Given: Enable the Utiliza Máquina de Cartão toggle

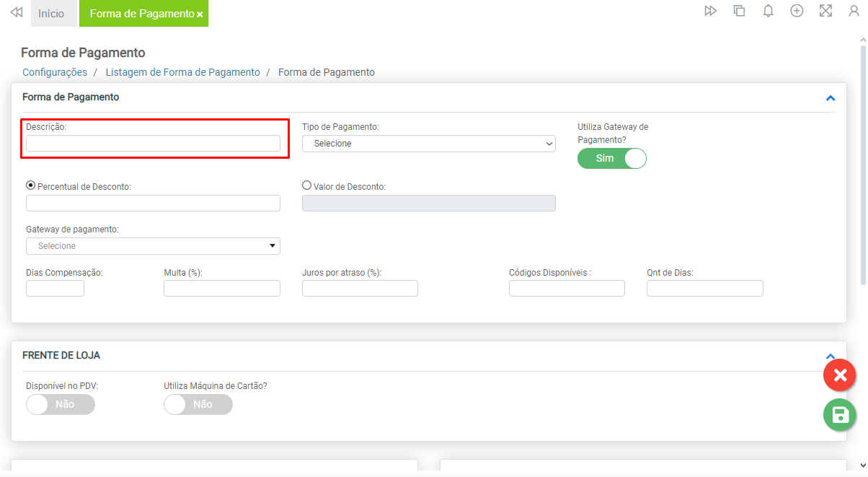Looking at the screenshot, I should tap(198, 405).
